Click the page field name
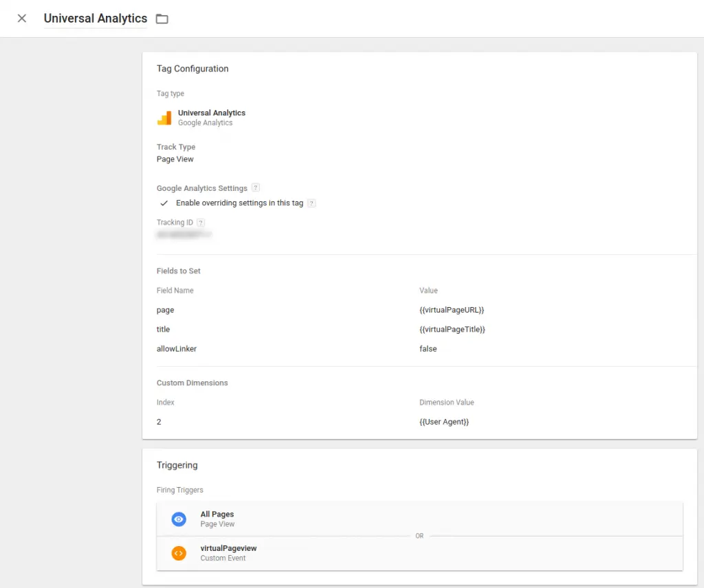Viewport: 704px width, 588px height. pos(165,310)
